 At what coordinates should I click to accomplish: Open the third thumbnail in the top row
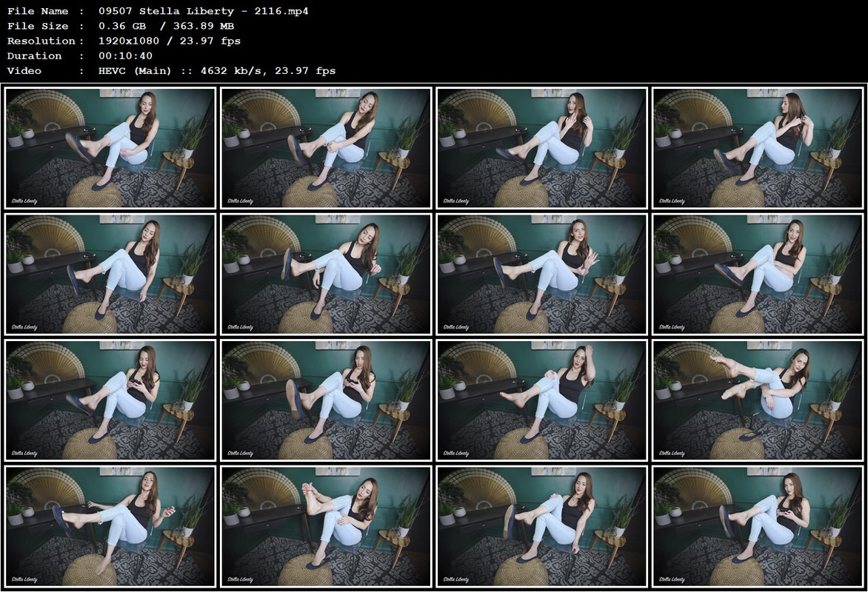click(x=542, y=148)
